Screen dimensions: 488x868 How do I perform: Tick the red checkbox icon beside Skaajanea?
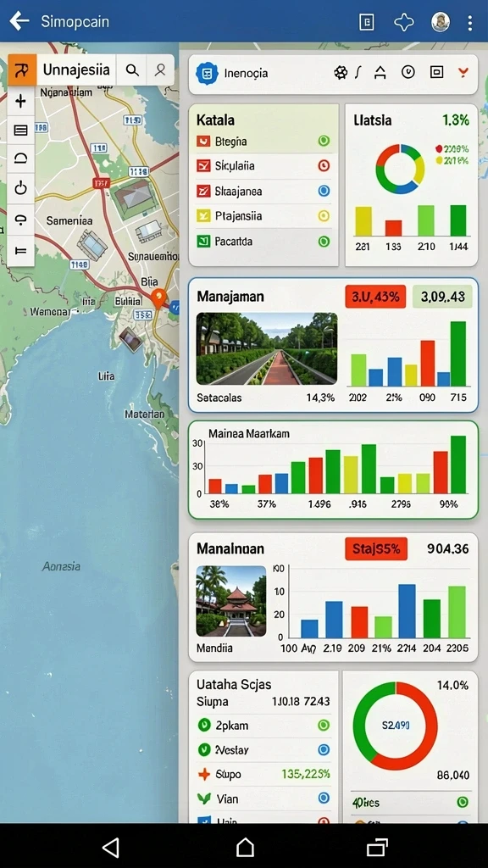203,191
